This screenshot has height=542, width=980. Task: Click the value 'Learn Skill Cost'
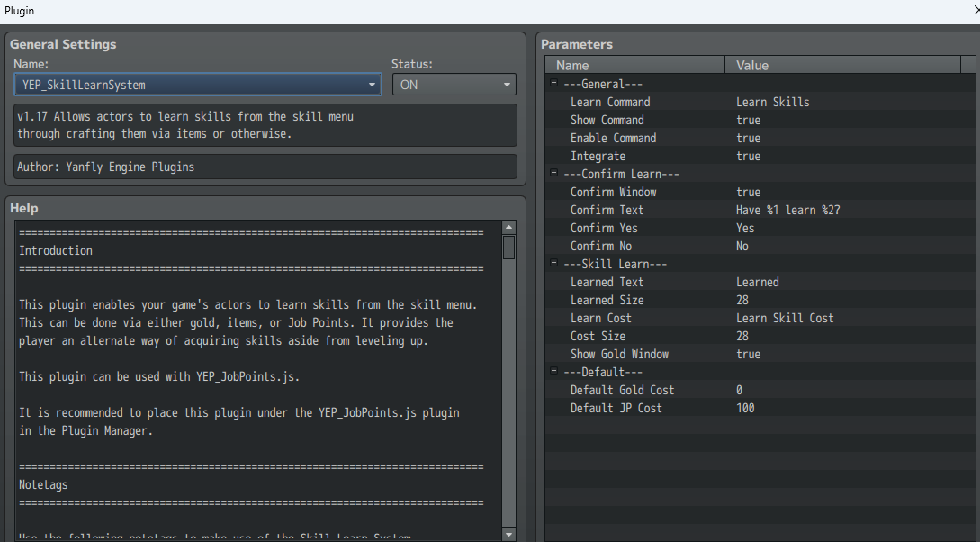pos(785,318)
